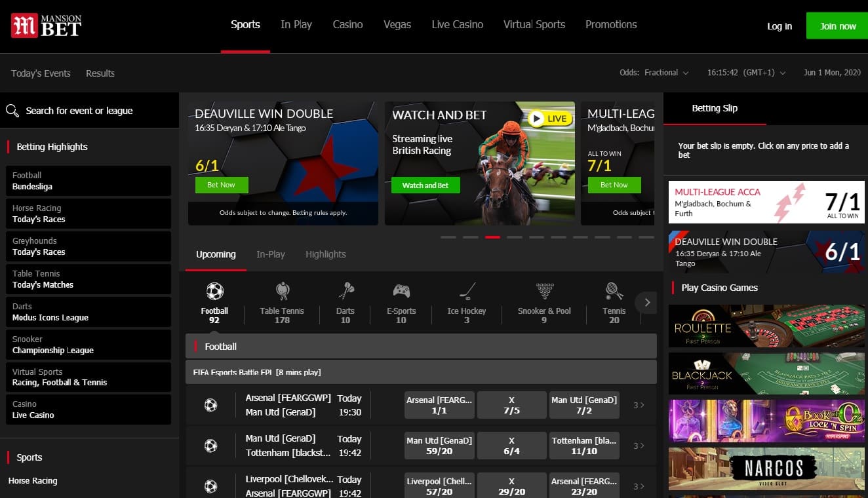
Task: Click the green Join now button
Action: point(838,26)
